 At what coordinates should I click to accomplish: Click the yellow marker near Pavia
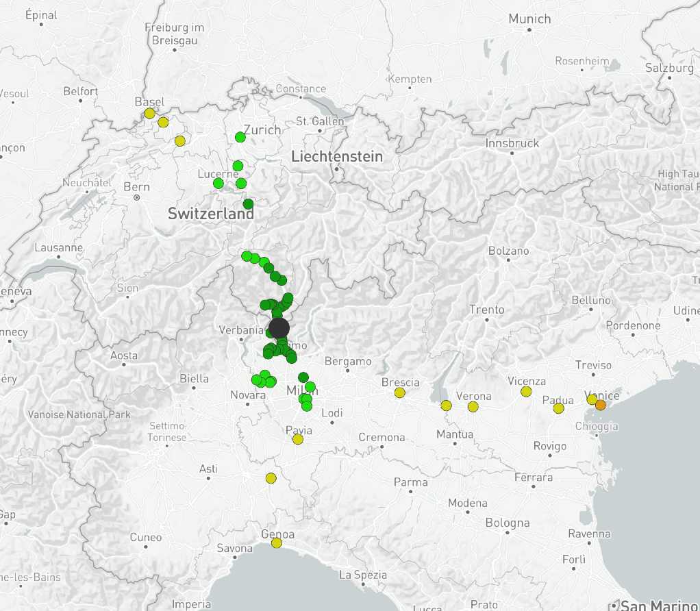coord(297,438)
